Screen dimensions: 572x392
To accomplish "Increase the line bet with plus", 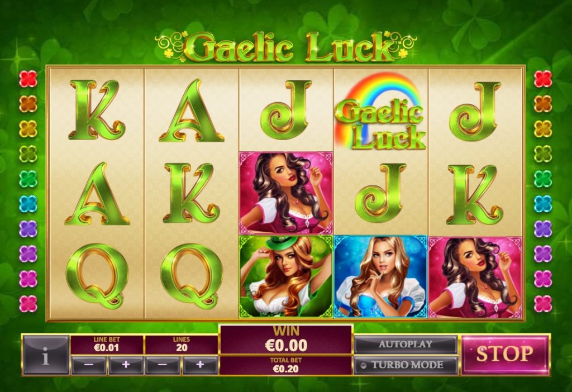I will coord(126,365).
